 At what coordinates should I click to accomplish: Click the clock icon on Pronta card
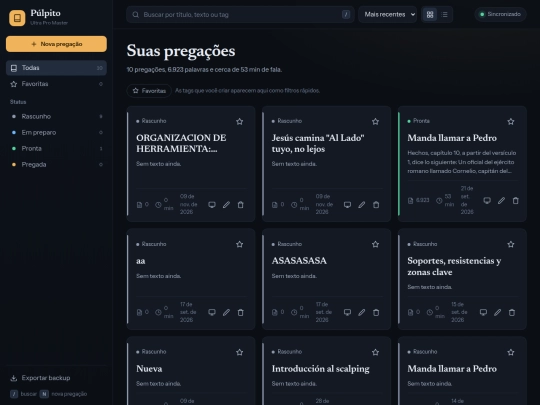tap(439, 201)
